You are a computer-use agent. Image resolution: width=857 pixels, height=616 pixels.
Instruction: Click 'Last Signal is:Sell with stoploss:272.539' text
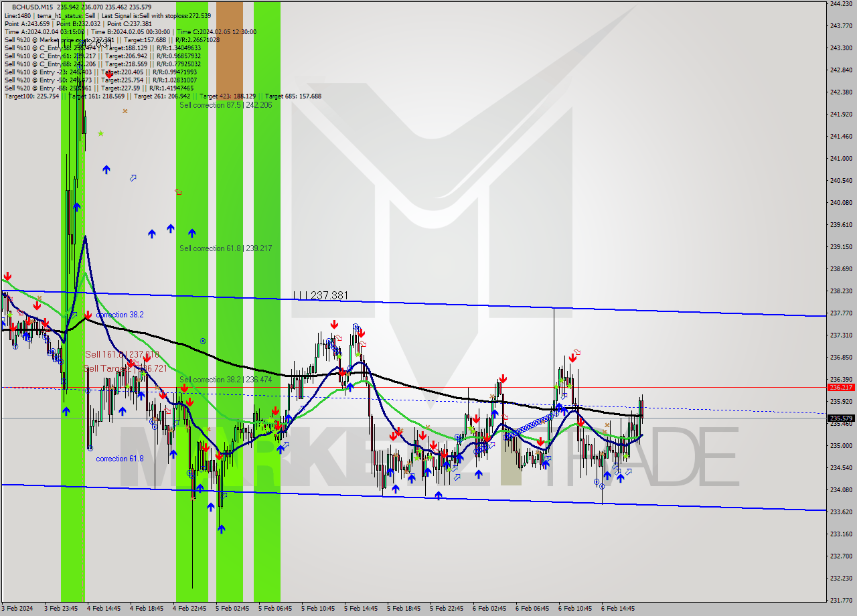155,15
